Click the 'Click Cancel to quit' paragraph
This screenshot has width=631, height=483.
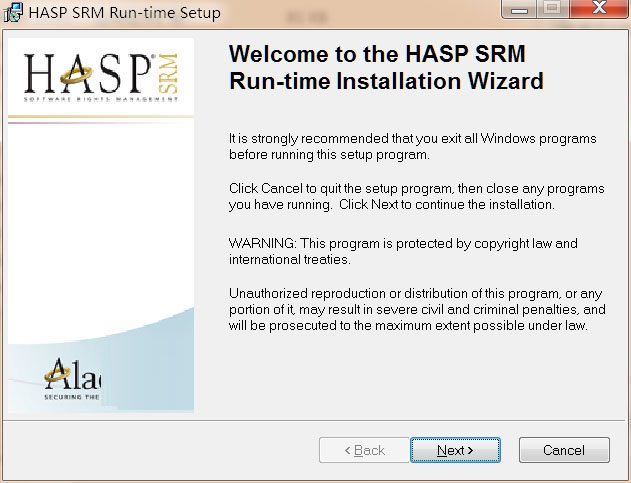[x=417, y=196]
